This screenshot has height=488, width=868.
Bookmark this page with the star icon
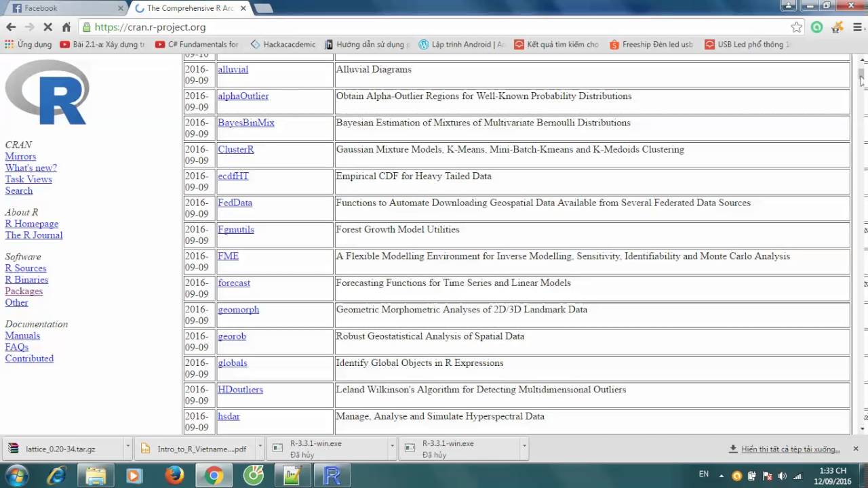tap(797, 27)
